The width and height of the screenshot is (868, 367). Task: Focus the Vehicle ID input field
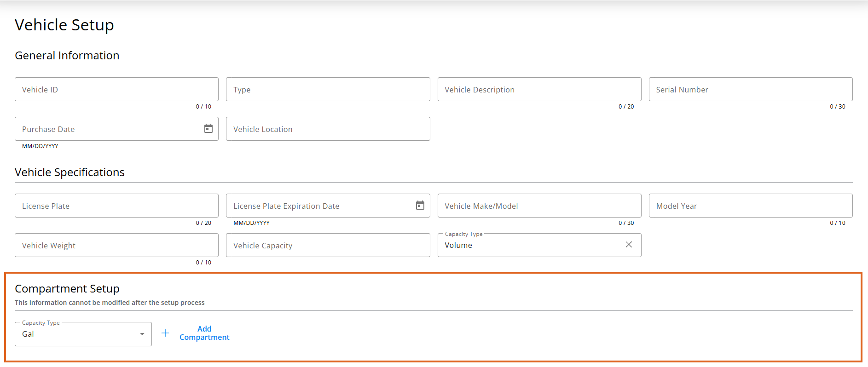(116, 90)
